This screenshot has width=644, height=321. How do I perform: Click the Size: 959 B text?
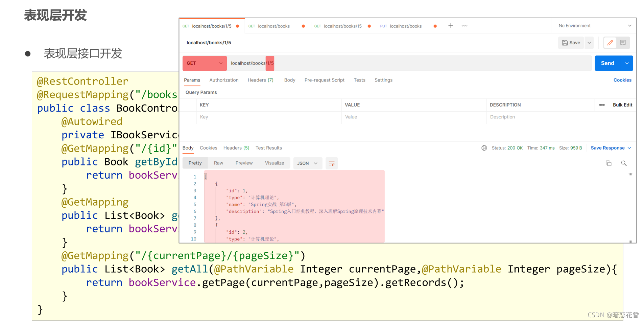570,148
